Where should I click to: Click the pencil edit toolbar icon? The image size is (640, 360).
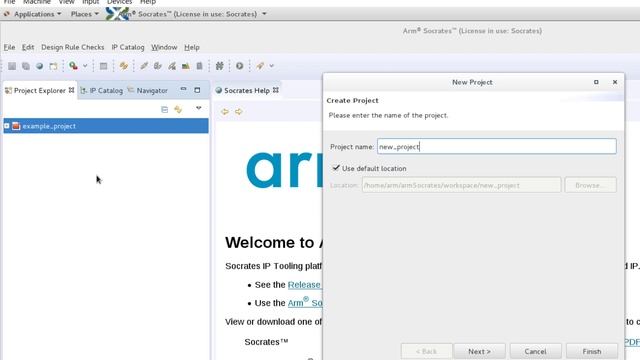(x=144, y=66)
